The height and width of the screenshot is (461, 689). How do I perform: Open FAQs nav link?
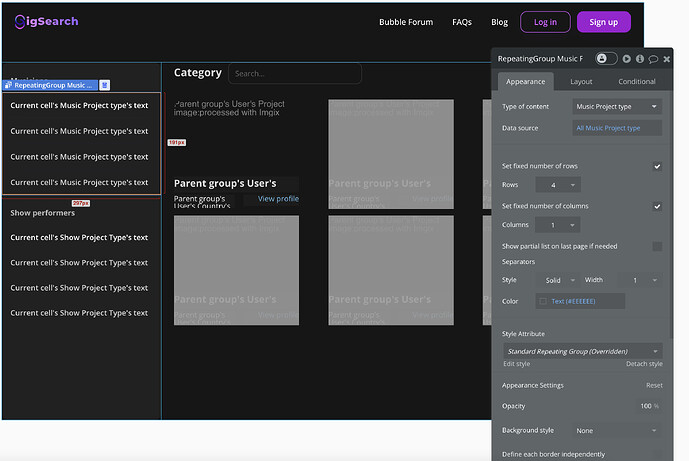tap(462, 22)
